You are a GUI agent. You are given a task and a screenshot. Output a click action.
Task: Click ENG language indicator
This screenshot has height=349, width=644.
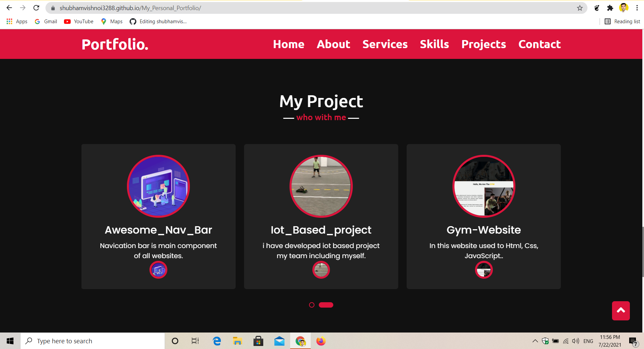pos(588,341)
